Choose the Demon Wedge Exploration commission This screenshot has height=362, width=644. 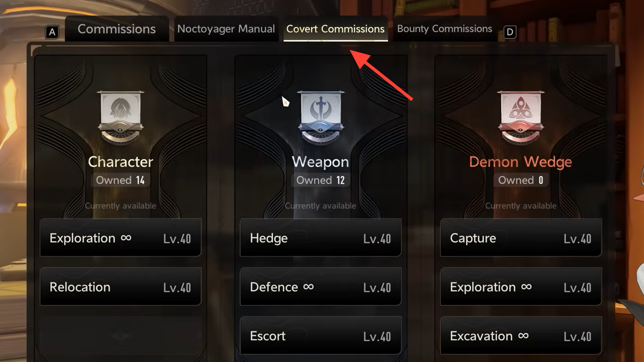pyautogui.click(x=521, y=287)
